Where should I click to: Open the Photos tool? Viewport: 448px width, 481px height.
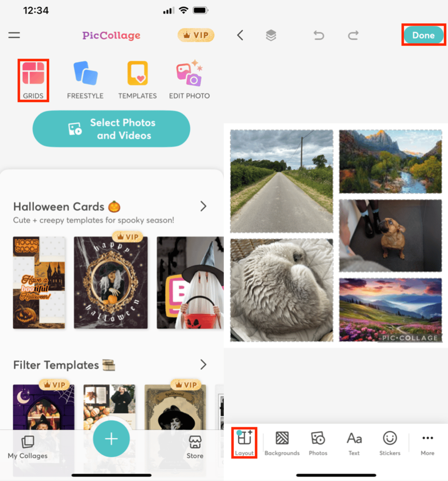click(318, 443)
